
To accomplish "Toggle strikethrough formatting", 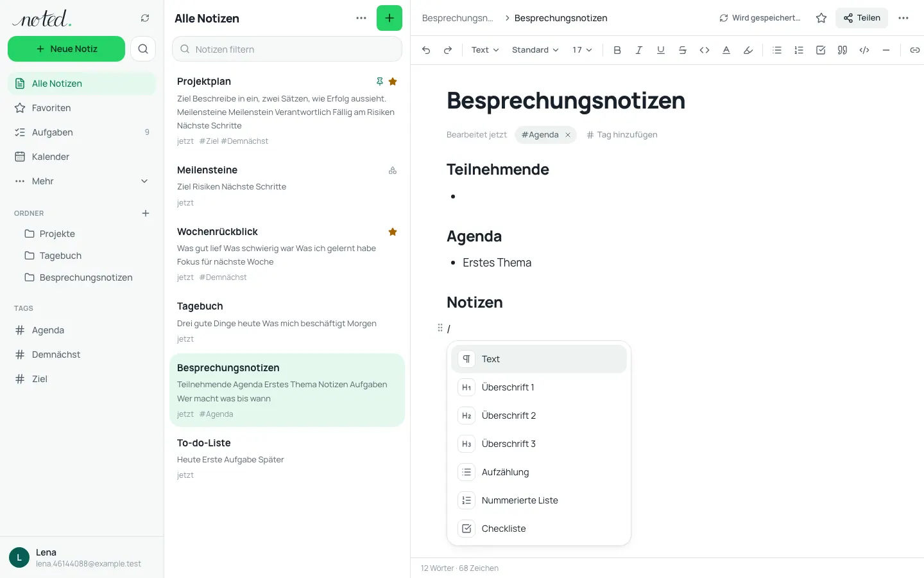I will click(x=683, y=50).
